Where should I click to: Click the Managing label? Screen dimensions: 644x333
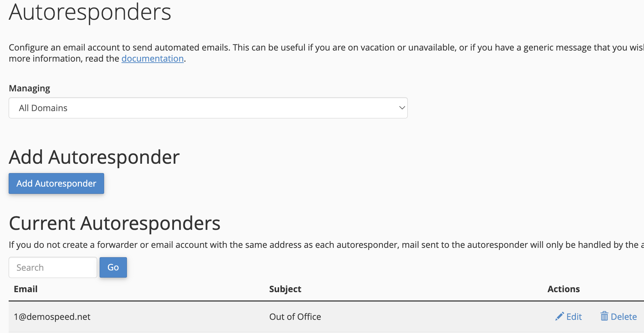pyautogui.click(x=29, y=88)
